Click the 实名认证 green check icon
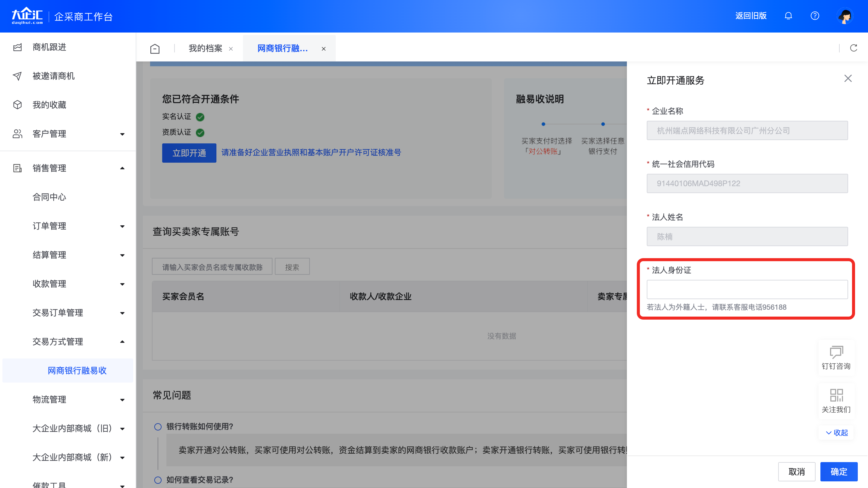Viewport: 868px width, 488px height. click(200, 117)
